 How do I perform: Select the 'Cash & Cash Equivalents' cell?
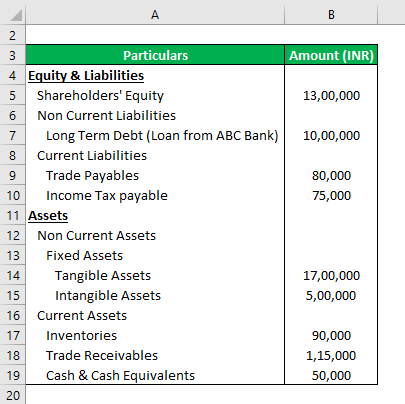[x=155, y=375]
